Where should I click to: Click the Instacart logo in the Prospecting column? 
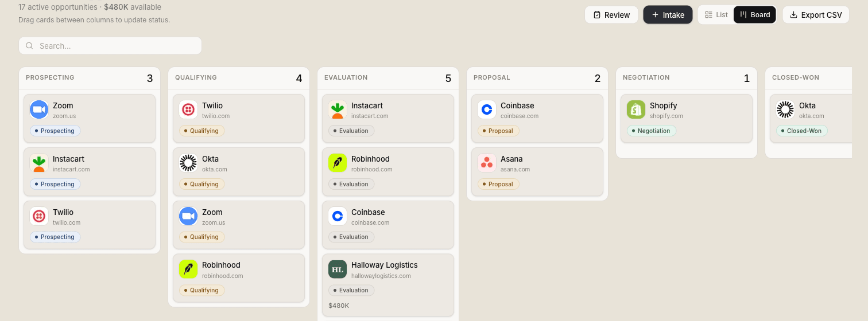pos(39,163)
